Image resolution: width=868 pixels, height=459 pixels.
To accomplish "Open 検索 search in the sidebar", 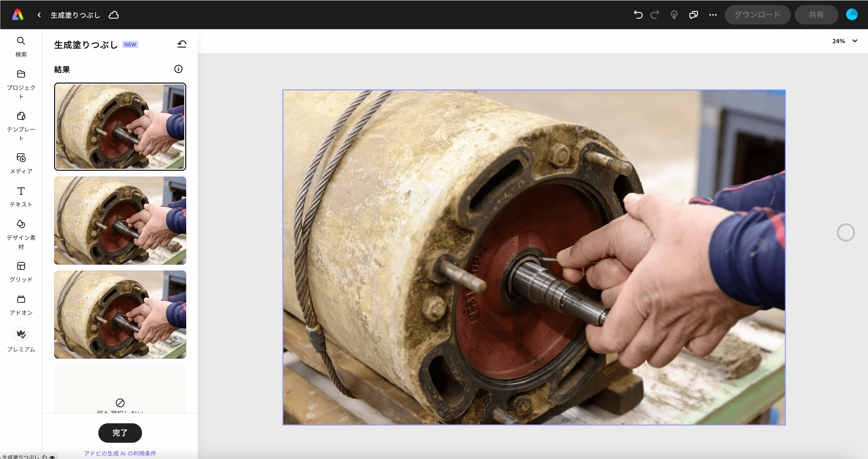I will (21, 47).
